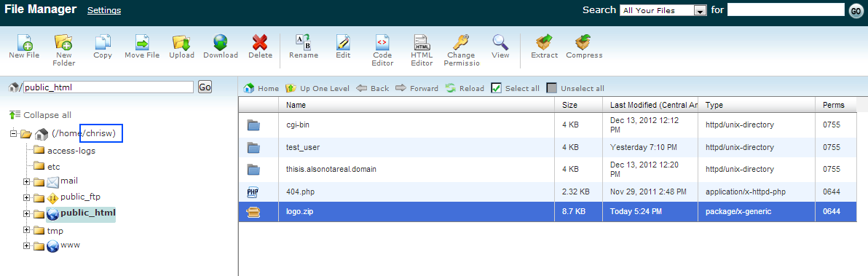
Task: Click the Rename toolbar icon
Action: tap(304, 42)
